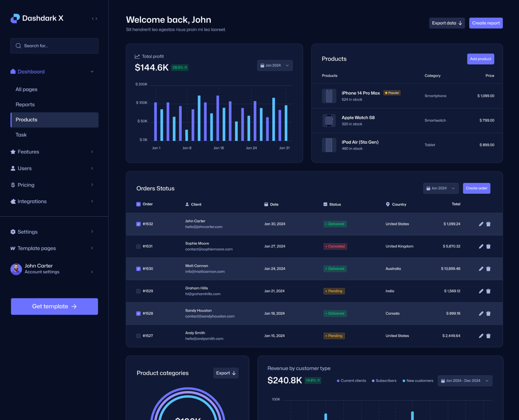Click the Search for input field
This screenshot has width=519, height=420.
[x=54, y=46]
